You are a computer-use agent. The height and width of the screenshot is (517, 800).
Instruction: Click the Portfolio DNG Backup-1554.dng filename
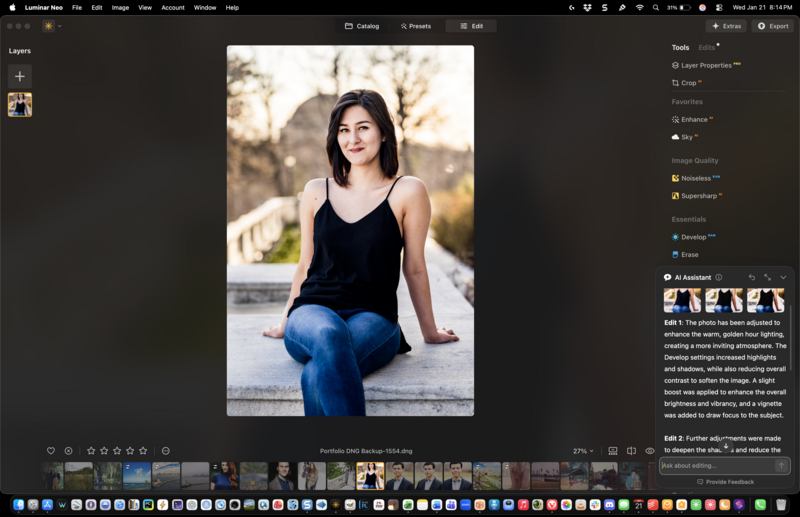click(x=366, y=451)
